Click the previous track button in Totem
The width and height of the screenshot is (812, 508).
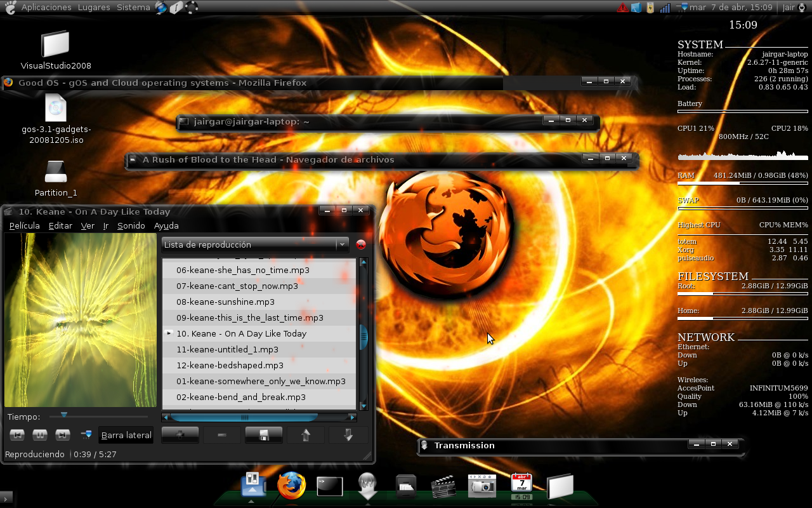[x=17, y=435]
